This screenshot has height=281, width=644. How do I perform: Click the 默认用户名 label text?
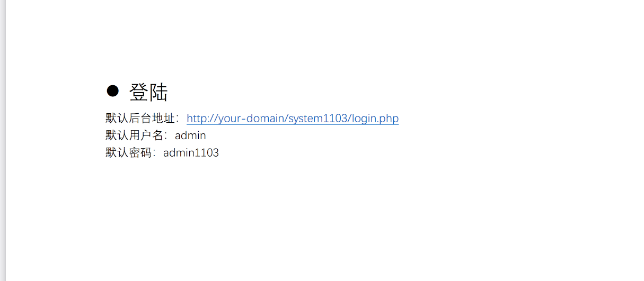pyautogui.click(x=135, y=135)
